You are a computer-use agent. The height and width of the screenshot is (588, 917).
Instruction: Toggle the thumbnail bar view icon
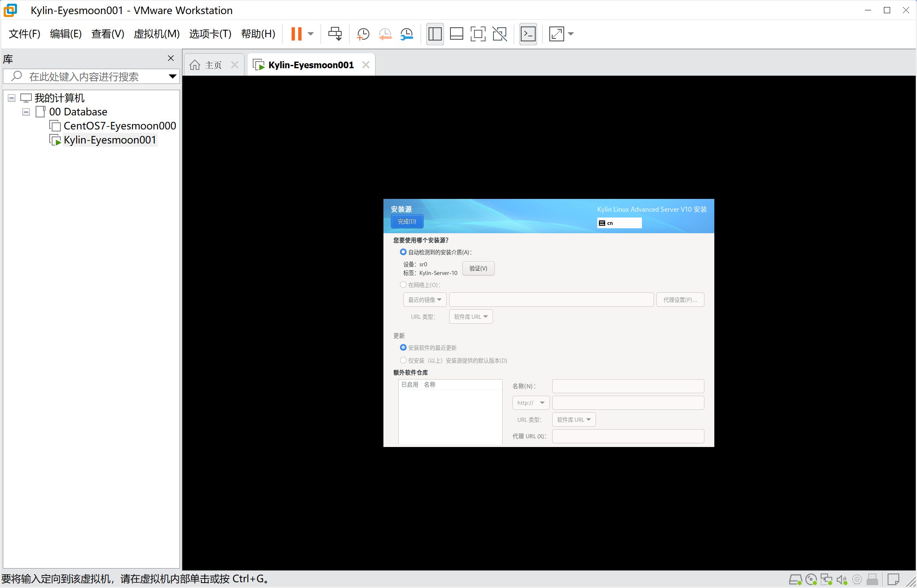[457, 34]
